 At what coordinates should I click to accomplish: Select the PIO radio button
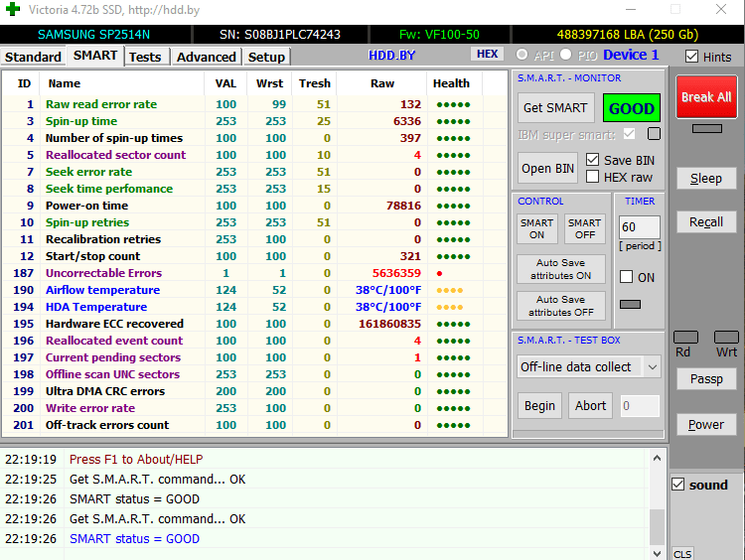[x=566, y=55]
